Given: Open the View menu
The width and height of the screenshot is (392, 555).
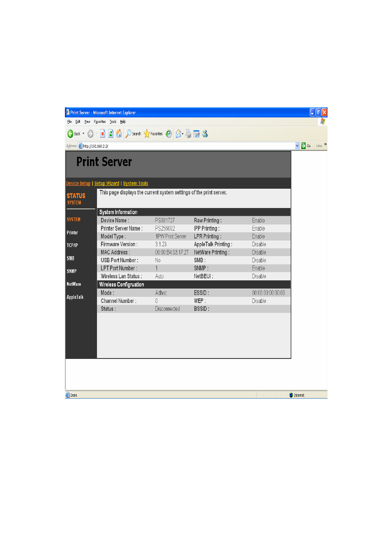Looking at the screenshot, I should pyautogui.click(x=88, y=122).
